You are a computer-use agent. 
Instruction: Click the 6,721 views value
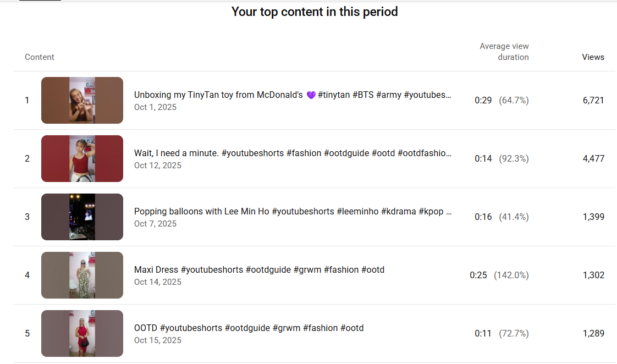(x=593, y=100)
